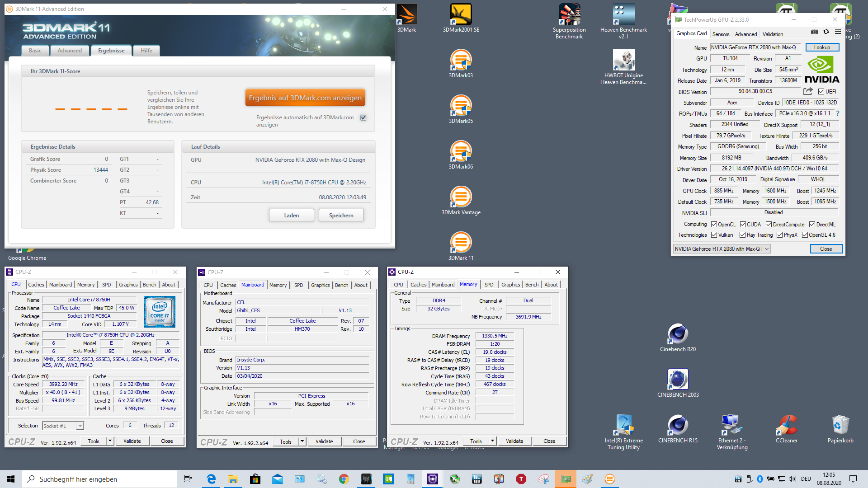The height and width of the screenshot is (488, 868).
Task: Open 3DMark Vantage desktop icon
Action: click(461, 201)
